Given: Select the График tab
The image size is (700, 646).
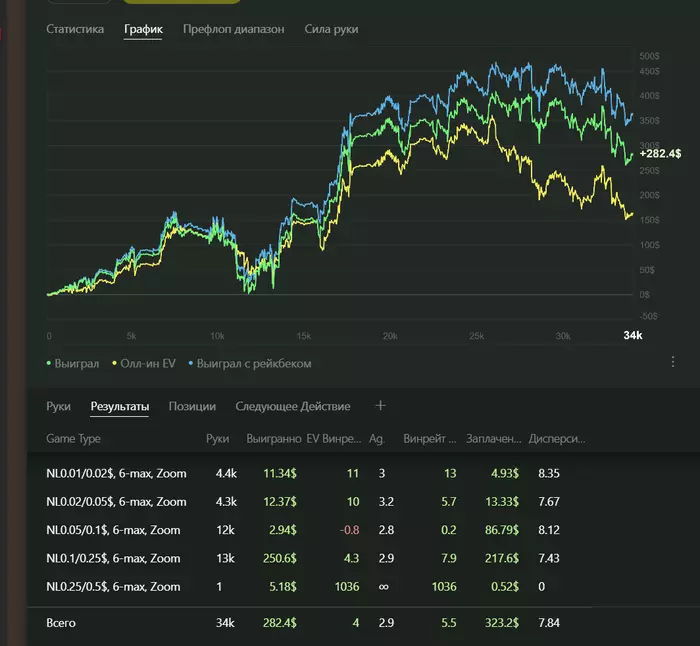Looking at the screenshot, I should point(143,29).
